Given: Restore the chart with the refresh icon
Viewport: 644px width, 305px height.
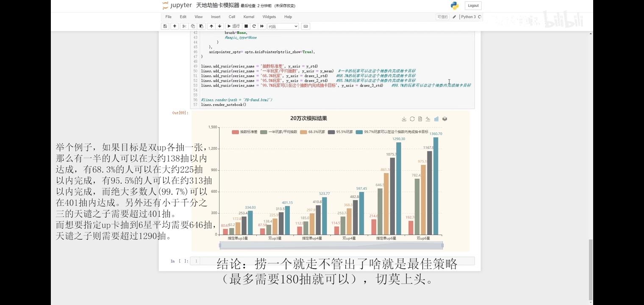Looking at the screenshot, I should pyautogui.click(x=412, y=119).
